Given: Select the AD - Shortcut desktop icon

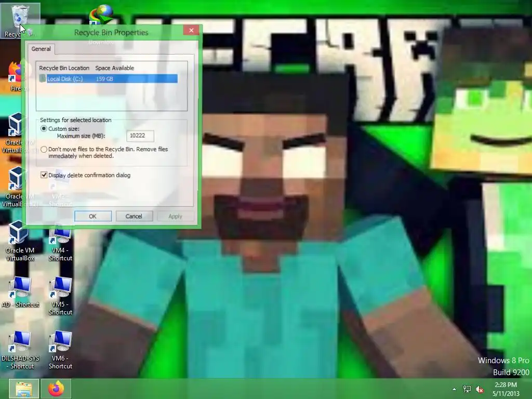Looking at the screenshot, I should [x=20, y=292].
